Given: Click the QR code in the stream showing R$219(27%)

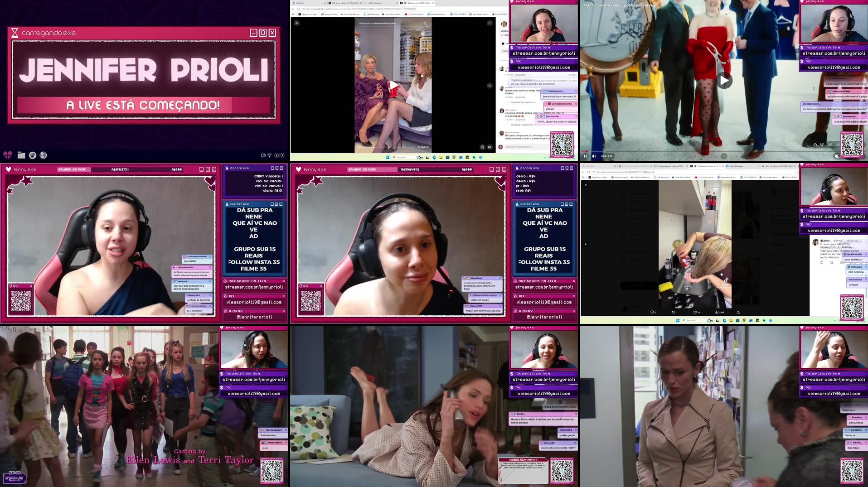Looking at the screenshot, I should tap(21, 301).
